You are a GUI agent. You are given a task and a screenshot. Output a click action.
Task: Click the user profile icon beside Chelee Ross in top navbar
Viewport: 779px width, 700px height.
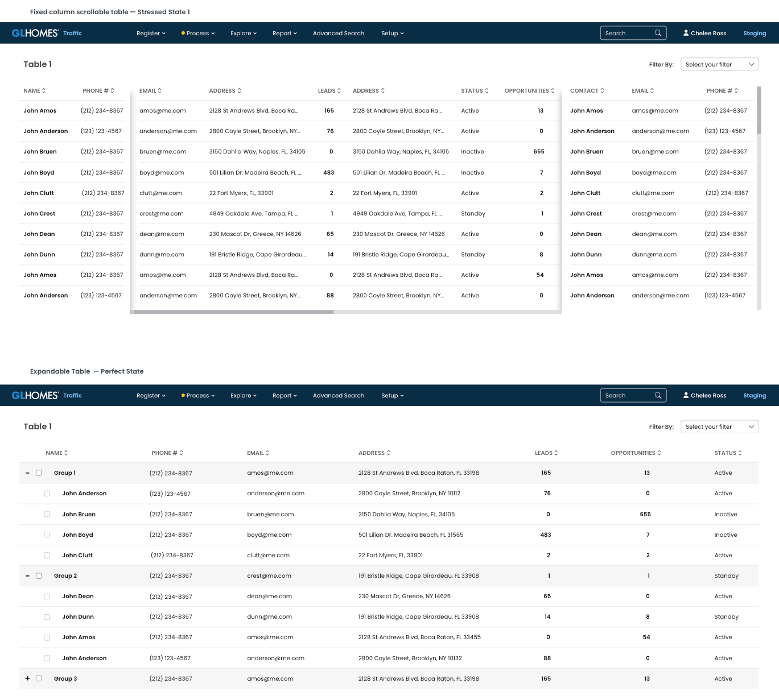coord(686,33)
